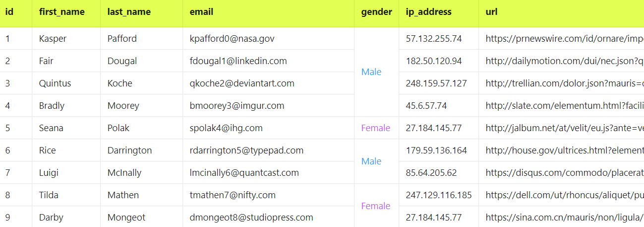Image resolution: width=644 pixels, height=227 pixels.
Task: Click email qkoche2@deviantart.com
Action: coord(269,83)
